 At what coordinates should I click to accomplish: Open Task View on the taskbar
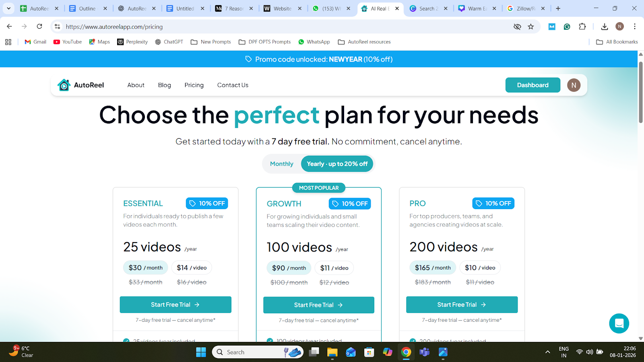coord(314,352)
